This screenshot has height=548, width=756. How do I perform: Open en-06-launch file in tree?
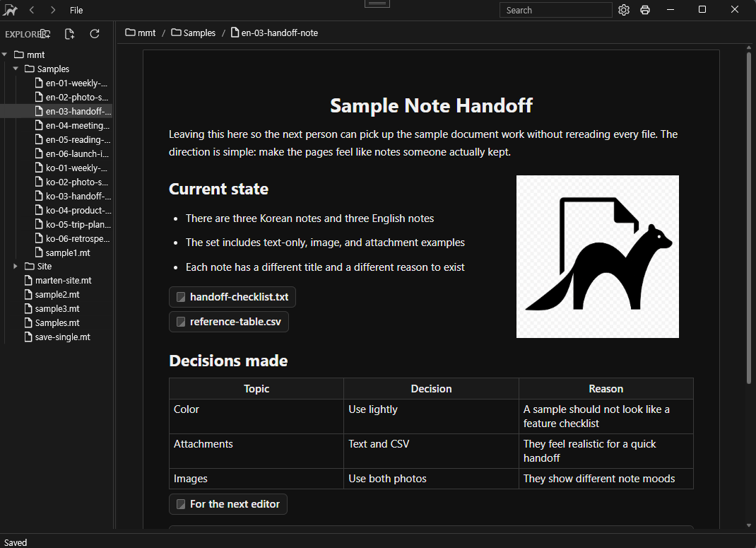pos(71,154)
